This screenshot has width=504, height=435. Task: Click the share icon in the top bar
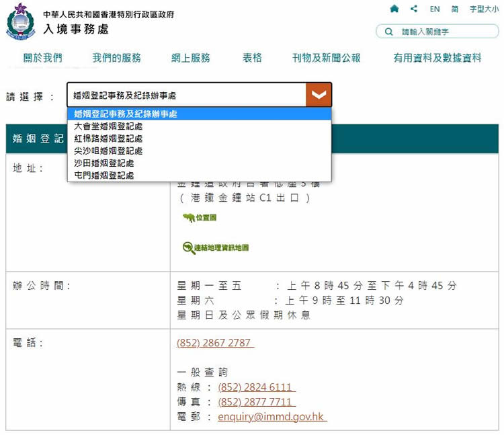click(x=414, y=9)
